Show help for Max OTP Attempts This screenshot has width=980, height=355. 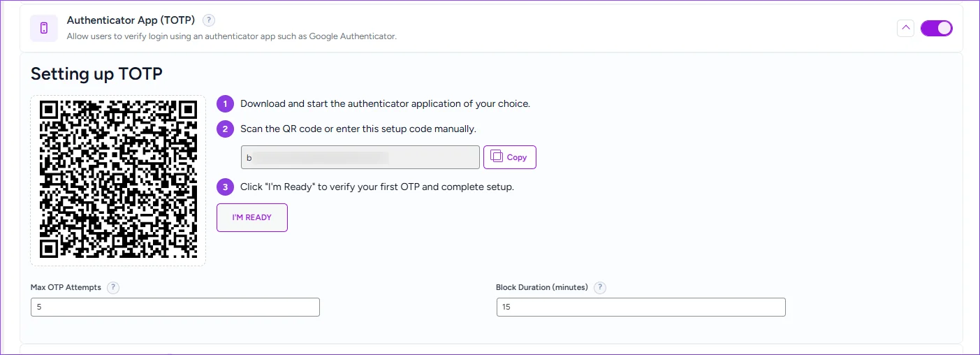pyautogui.click(x=113, y=287)
